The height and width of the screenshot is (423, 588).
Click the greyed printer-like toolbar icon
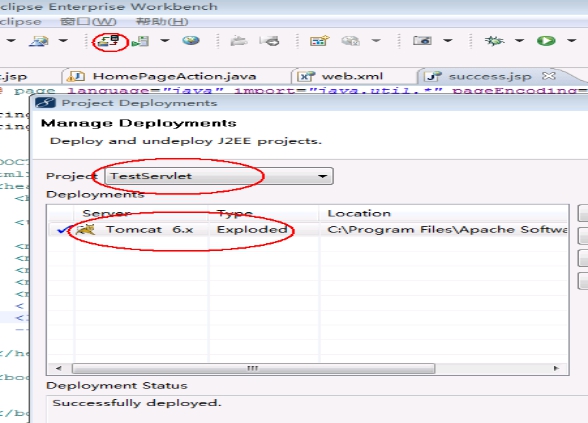pos(269,40)
